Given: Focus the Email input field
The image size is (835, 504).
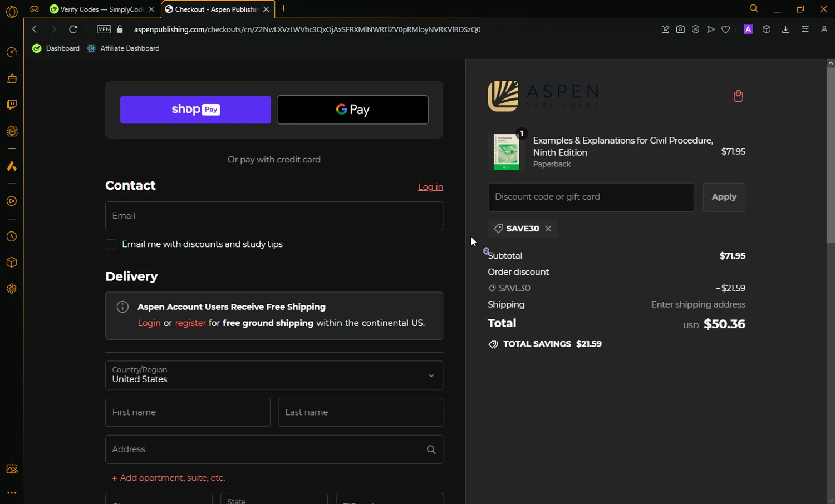Looking at the screenshot, I should (274, 216).
